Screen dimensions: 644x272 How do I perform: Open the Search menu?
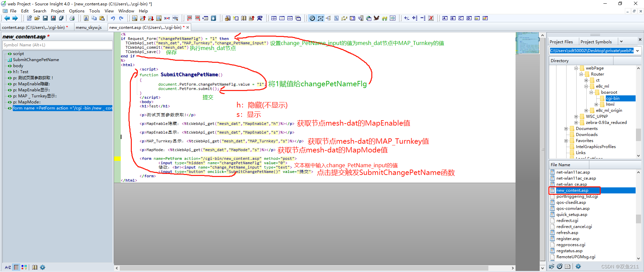point(40,11)
